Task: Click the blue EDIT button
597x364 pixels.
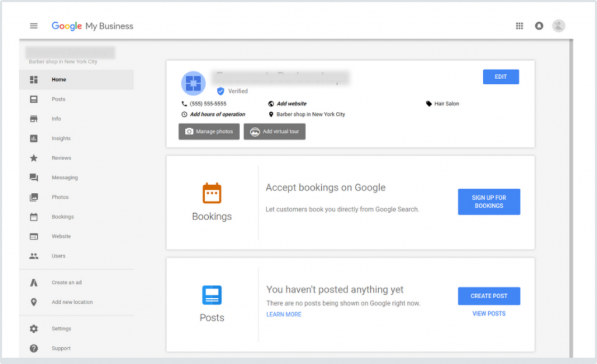Action: click(501, 77)
